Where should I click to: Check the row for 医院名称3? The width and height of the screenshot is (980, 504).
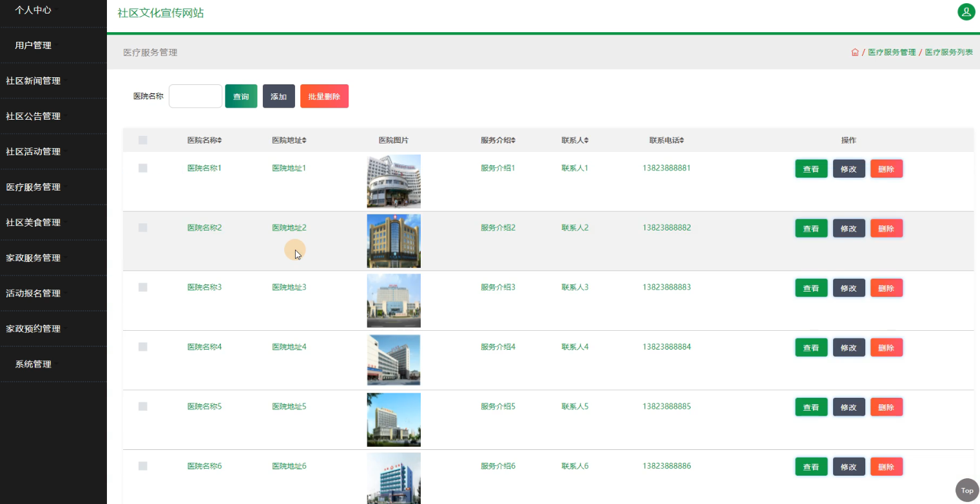(x=143, y=287)
